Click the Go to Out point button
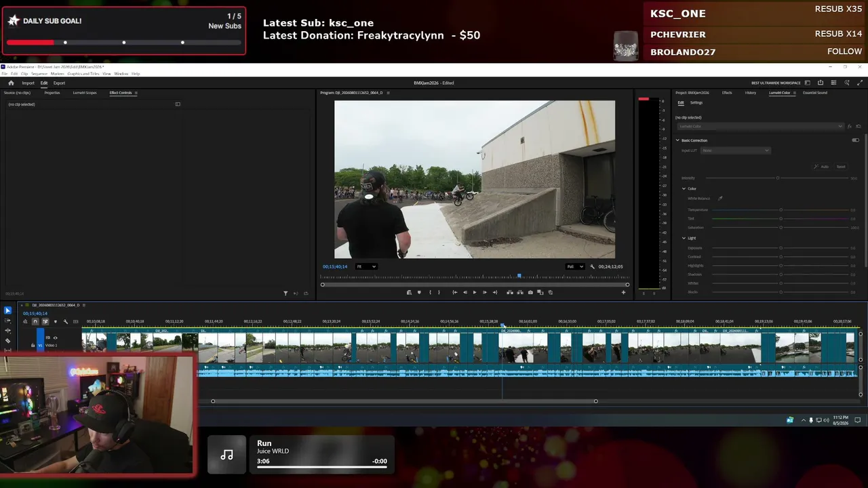Image resolution: width=868 pixels, height=488 pixels. pyautogui.click(x=494, y=292)
